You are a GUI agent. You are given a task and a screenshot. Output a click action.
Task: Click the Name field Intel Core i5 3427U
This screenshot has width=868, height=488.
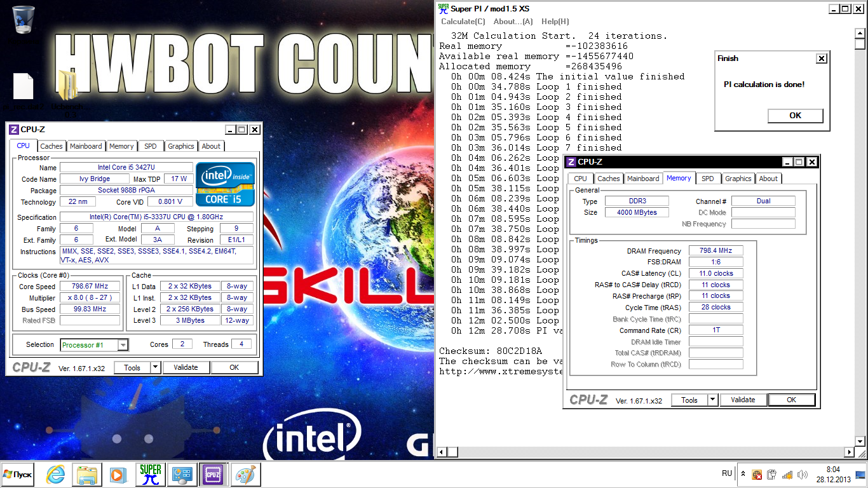click(126, 168)
